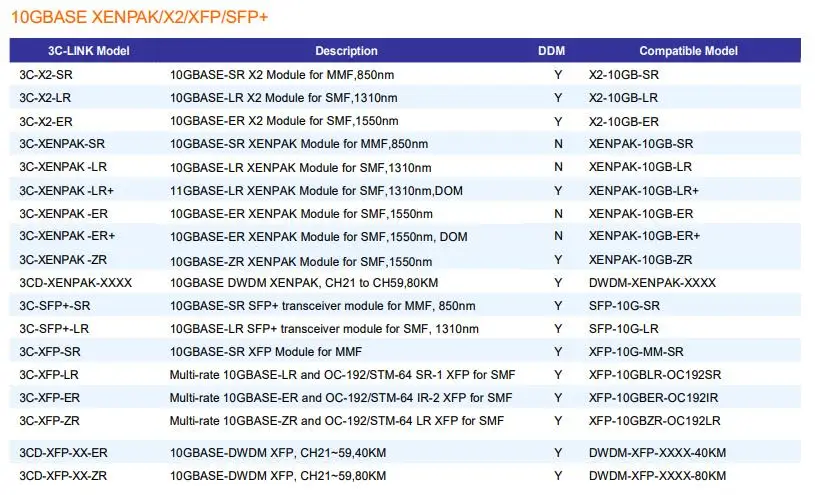The width and height of the screenshot is (815, 495).
Task: Click the 3CD-XFP-XX-ER model cell
Action: coord(63,453)
